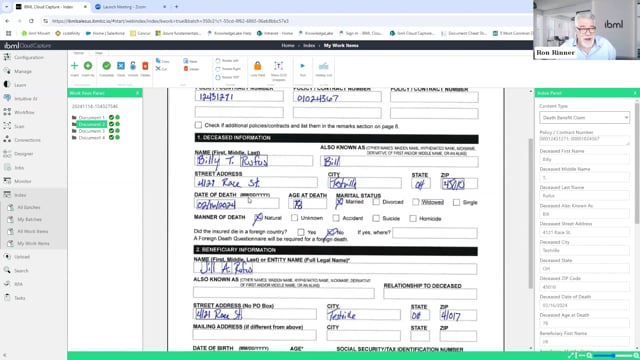Screen dimensions: 640x360
Task: Open the Hotkey List icon
Action: pos(323,66)
